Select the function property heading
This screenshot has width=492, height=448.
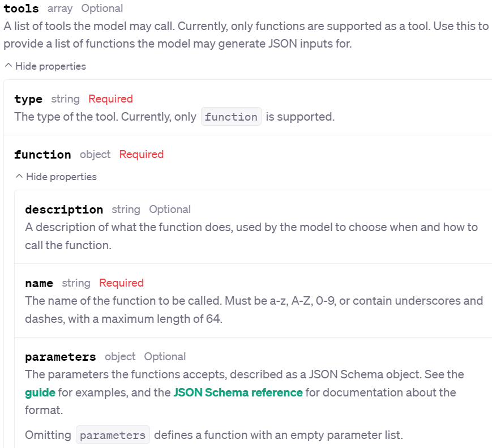pyautogui.click(x=42, y=155)
